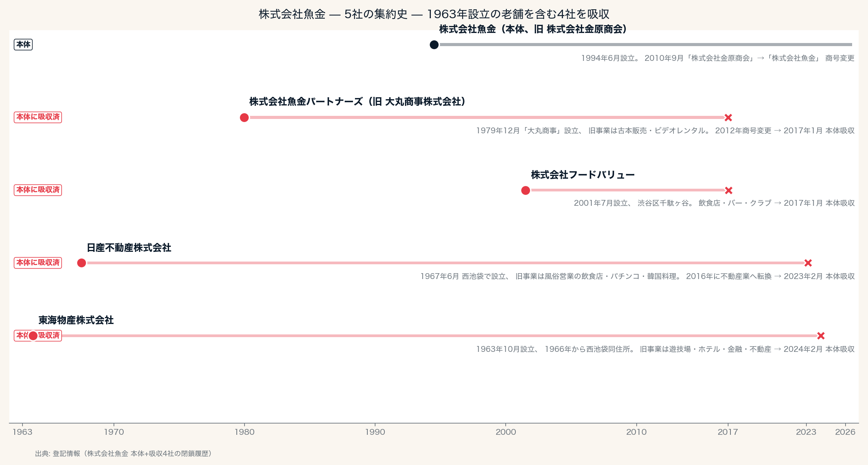This screenshot has height=465, width=868.
Task: Click the red X ending 東海物産 timeline
Action: (x=821, y=336)
